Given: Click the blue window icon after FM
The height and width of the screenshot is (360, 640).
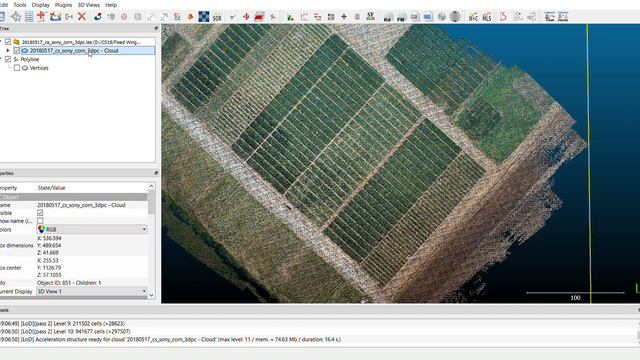Looking at the screenshot, I should click(428, 17).
